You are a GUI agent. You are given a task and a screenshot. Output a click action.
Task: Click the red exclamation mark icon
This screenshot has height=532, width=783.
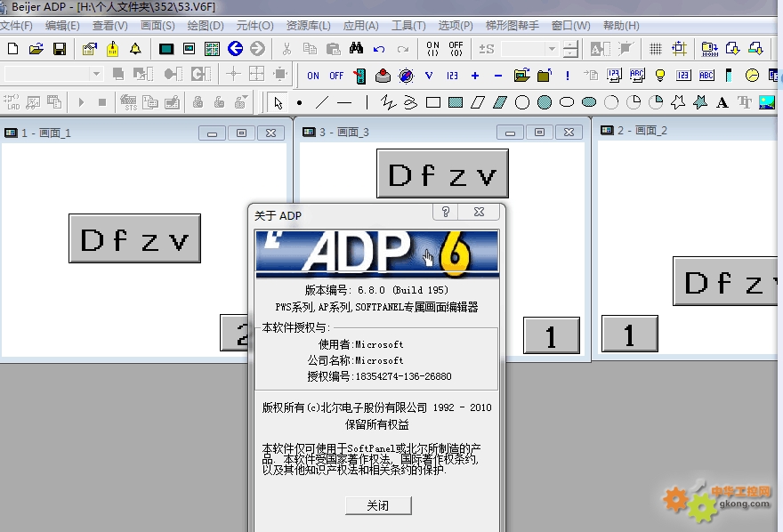pyautogui.click(x=568, y=76)
